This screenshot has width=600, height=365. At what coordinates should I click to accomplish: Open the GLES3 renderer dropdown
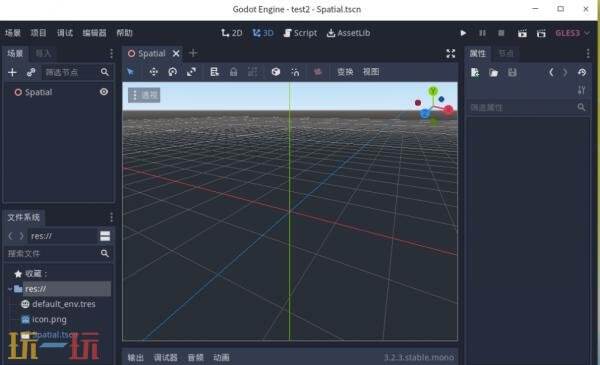pos(572,33)
